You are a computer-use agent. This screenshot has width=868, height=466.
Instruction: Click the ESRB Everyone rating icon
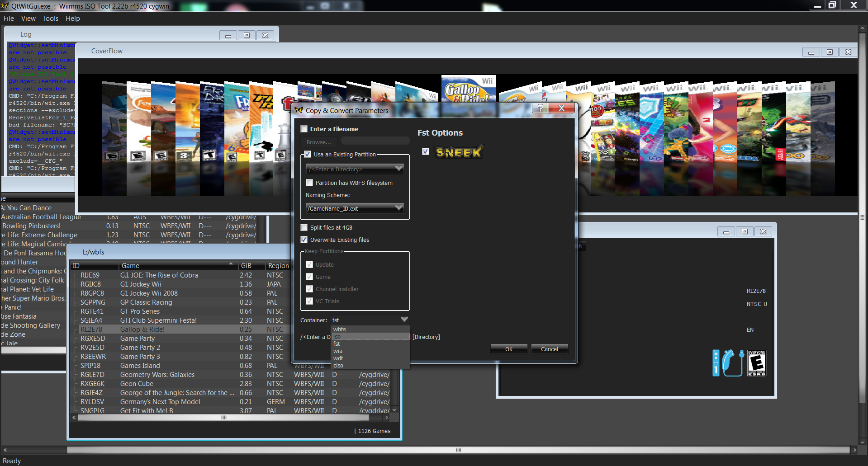pyautogui.click(x=757, y=362)
